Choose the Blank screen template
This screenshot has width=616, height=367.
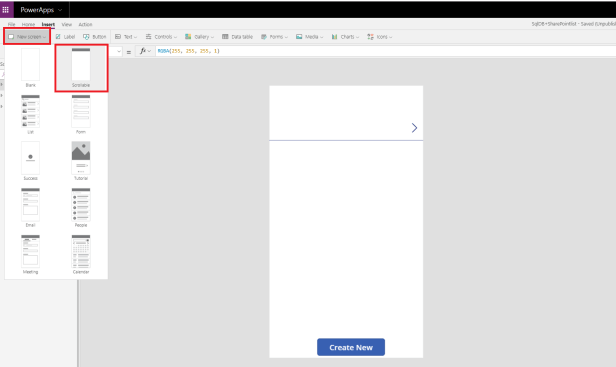[x=30, y=68]
